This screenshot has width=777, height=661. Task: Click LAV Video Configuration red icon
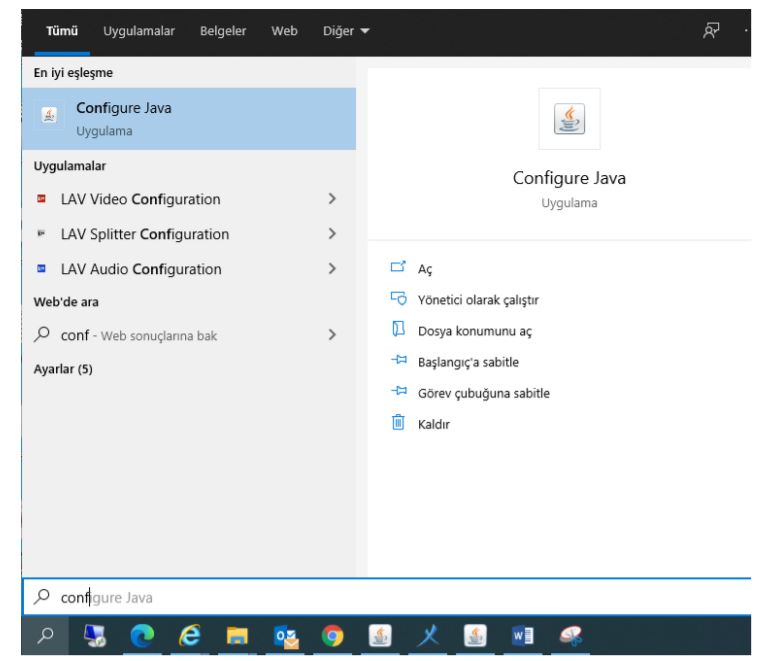(42, 199)
